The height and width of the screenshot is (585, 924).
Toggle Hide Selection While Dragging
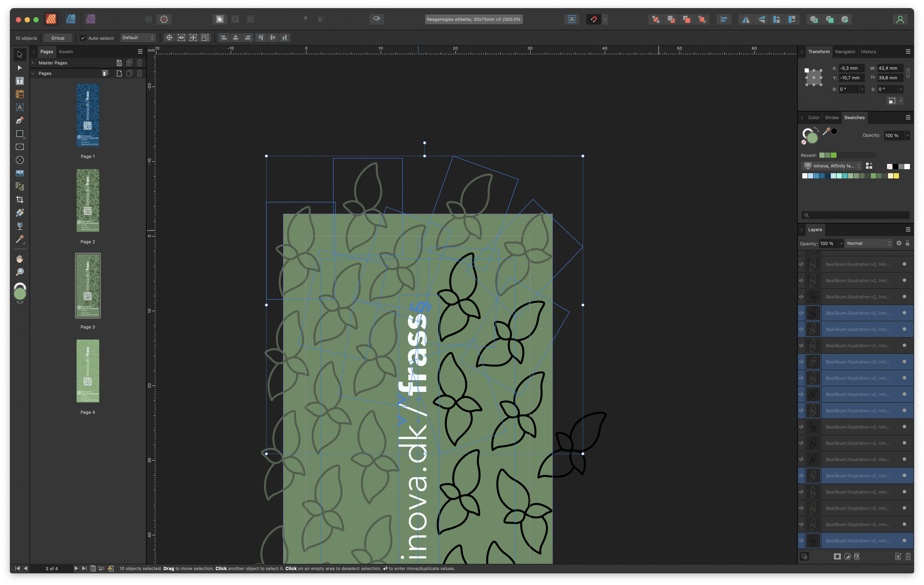182,38
